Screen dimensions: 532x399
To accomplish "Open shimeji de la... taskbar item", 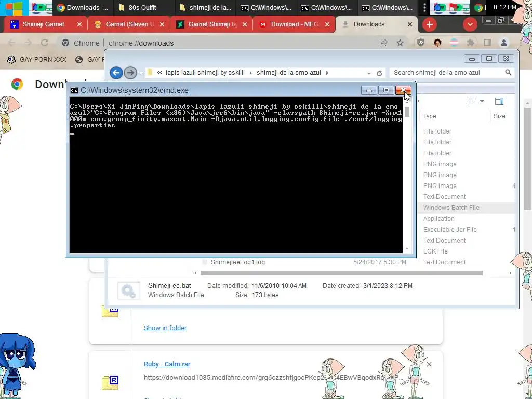I will (205, 7).
